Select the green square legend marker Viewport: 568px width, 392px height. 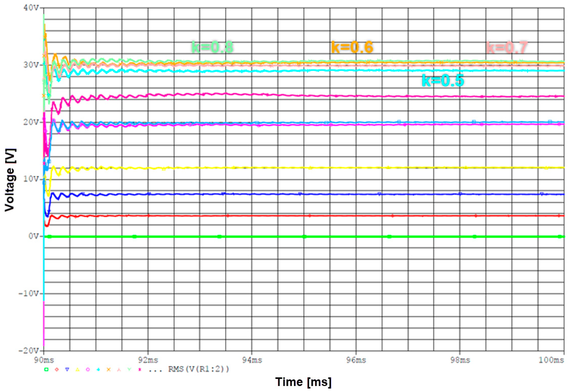click(x=46, y=369)
